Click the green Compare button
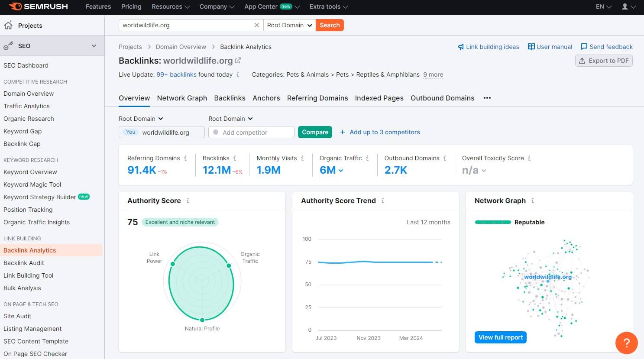 [x=315, y=132]
